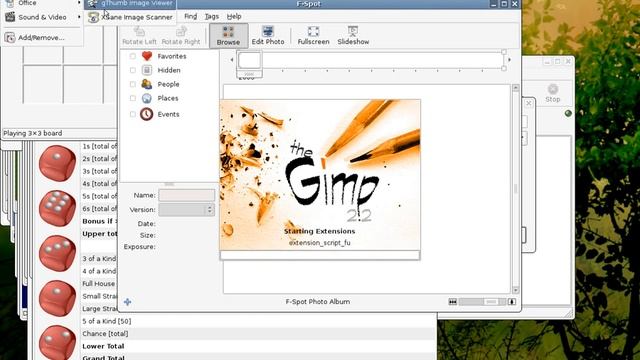Click the Stop button in background window
640x360 pixels.
pyautogui.click(x=553, y=93)
